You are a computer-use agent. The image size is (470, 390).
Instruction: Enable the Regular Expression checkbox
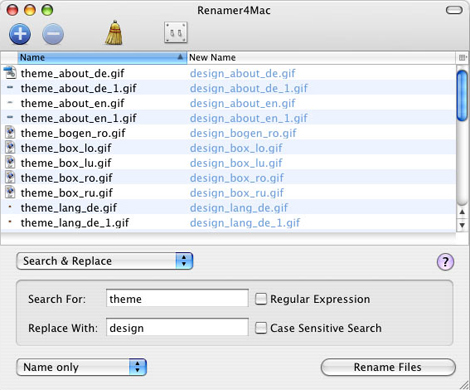pos(261,299)
